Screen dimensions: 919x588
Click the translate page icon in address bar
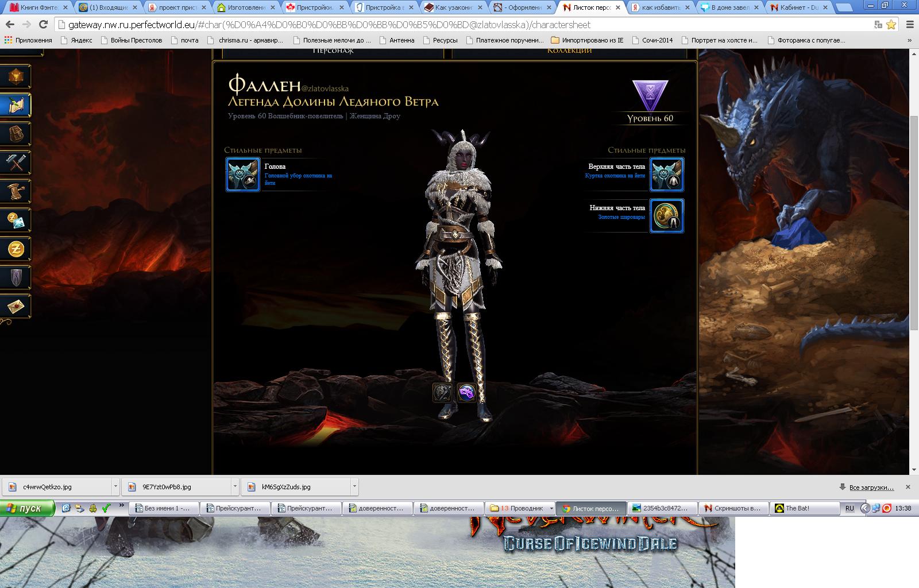(878, 25)
